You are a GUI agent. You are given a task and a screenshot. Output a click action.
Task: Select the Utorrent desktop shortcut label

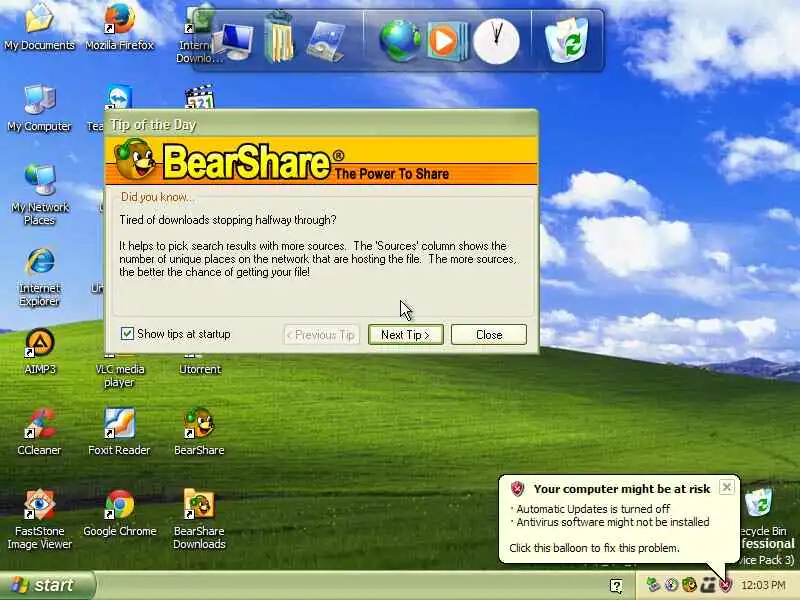[x=199, y=369]
